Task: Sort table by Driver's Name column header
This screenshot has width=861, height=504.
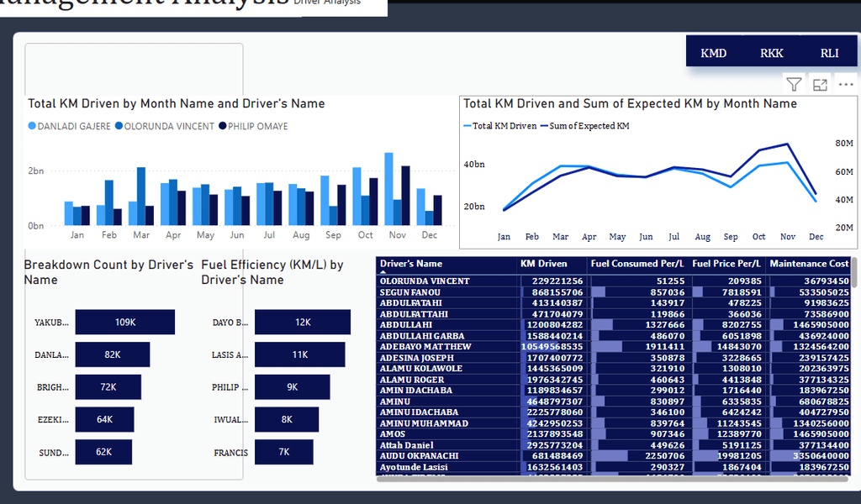Action: 410,264
